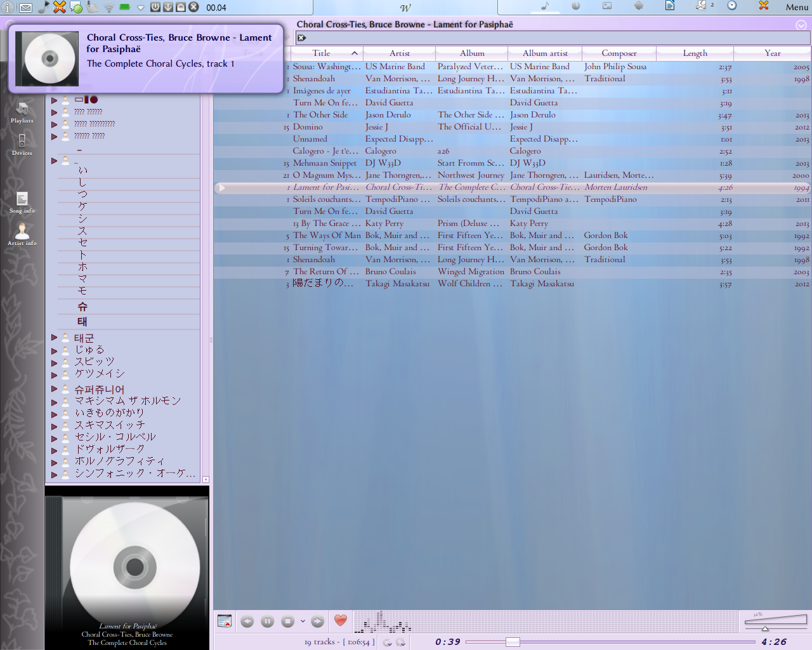Sort playlist by Composer column
The image size is (812, 650).
(x=619, y=53)
